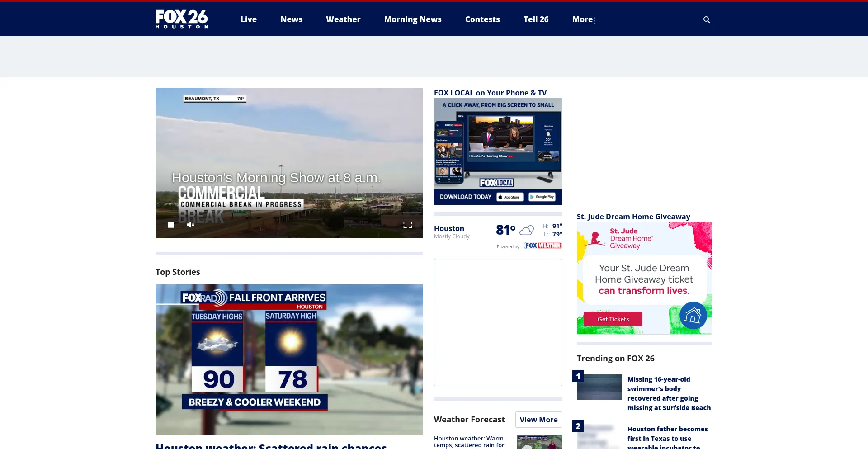Click the Trending on FOX 26 heading
This screenshot has width=868, height=449.
click(x=616, y=358)
